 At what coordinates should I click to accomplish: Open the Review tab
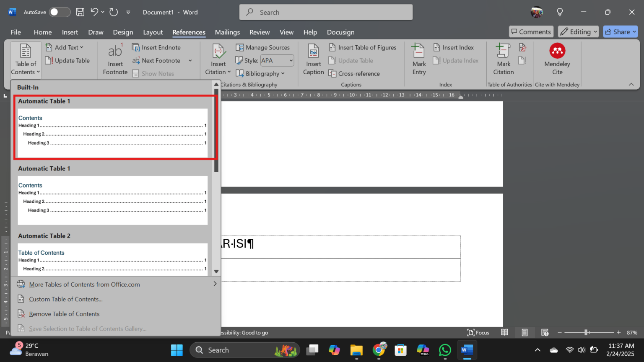pyautogui.click(x=259, y=32)
